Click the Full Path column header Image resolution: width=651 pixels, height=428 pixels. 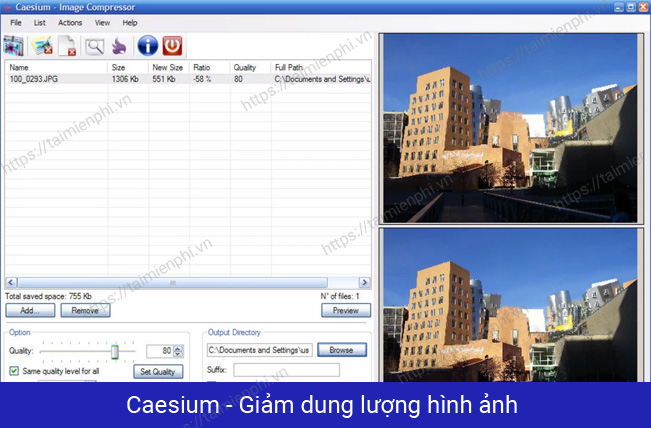(321, 67)
